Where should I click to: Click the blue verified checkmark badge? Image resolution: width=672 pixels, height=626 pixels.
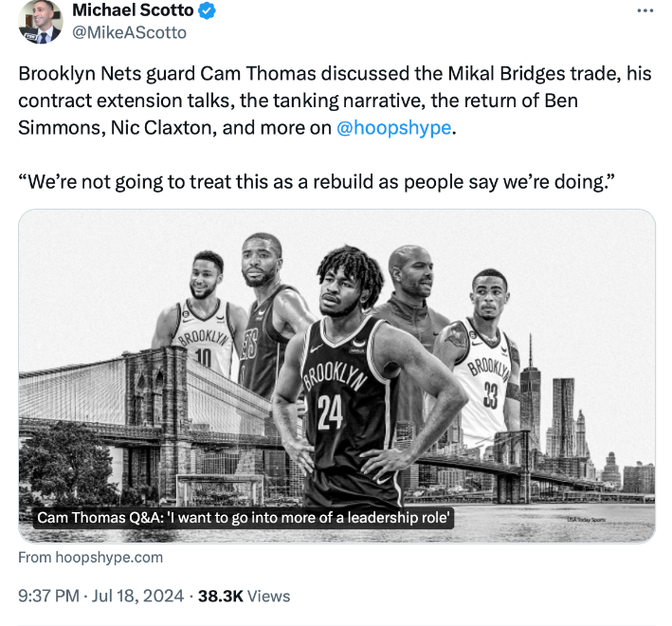click(x=207, y=11)
